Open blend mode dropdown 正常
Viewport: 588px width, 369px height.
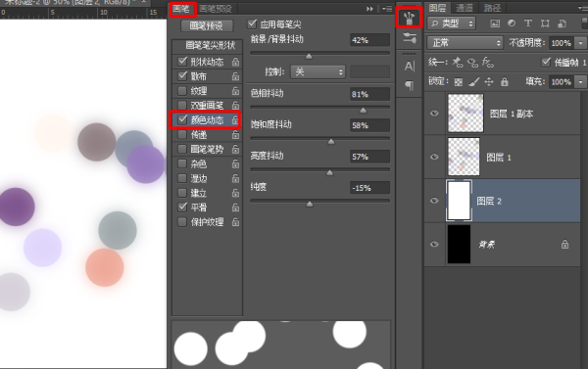coord(465,43)
